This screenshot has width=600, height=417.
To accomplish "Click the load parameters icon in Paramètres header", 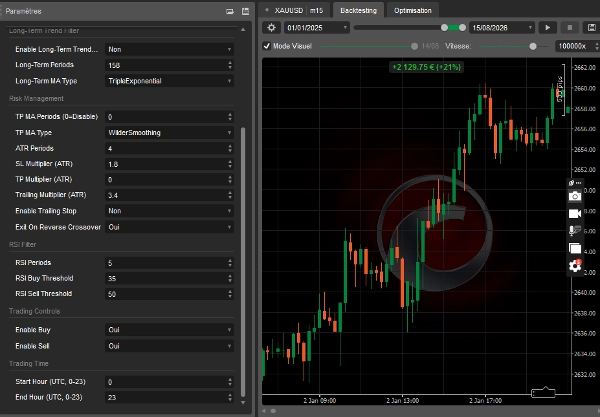I will [230, 11].
